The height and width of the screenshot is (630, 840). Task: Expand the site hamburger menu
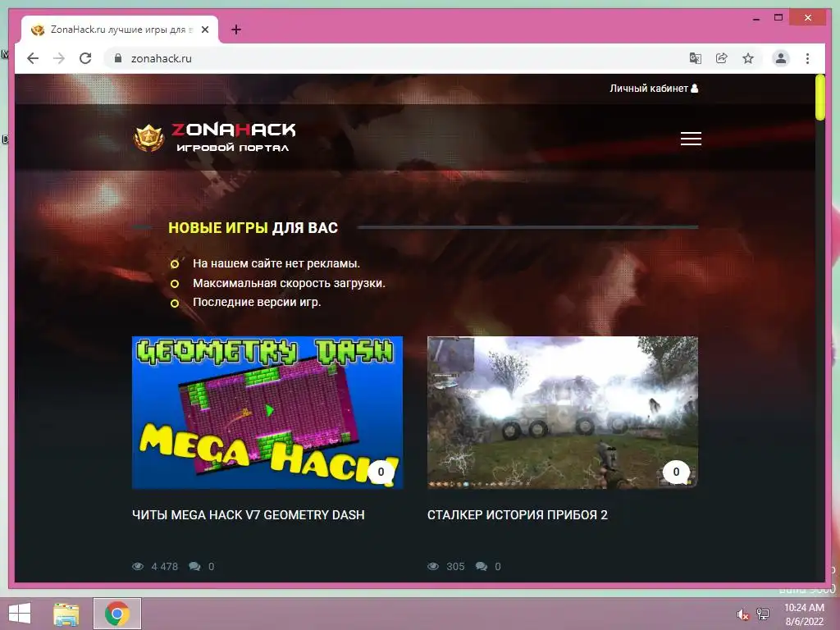pyautogui.click(x=691, y=139)
